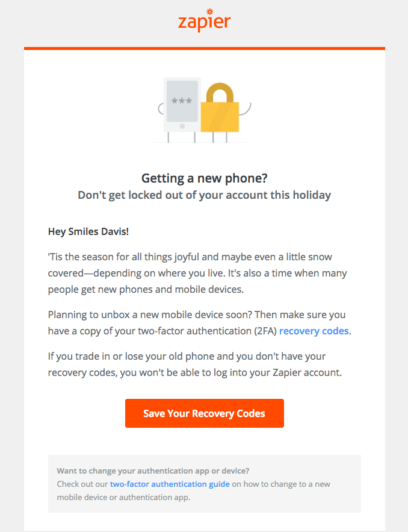The height and width of the screenshot is (532, 408).
Task: Click the phone illustration screen
Action: tap(182, 101)
